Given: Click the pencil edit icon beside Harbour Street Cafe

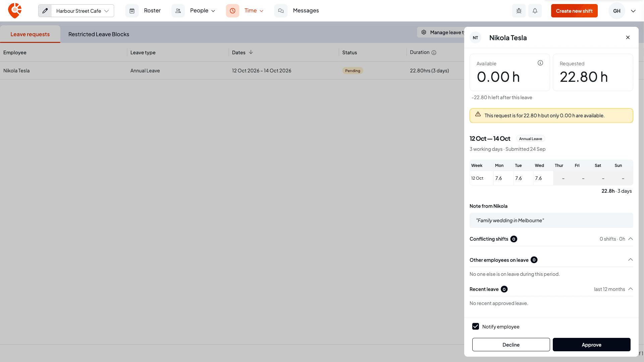Looking at the screenshot, I should [45, 11].
